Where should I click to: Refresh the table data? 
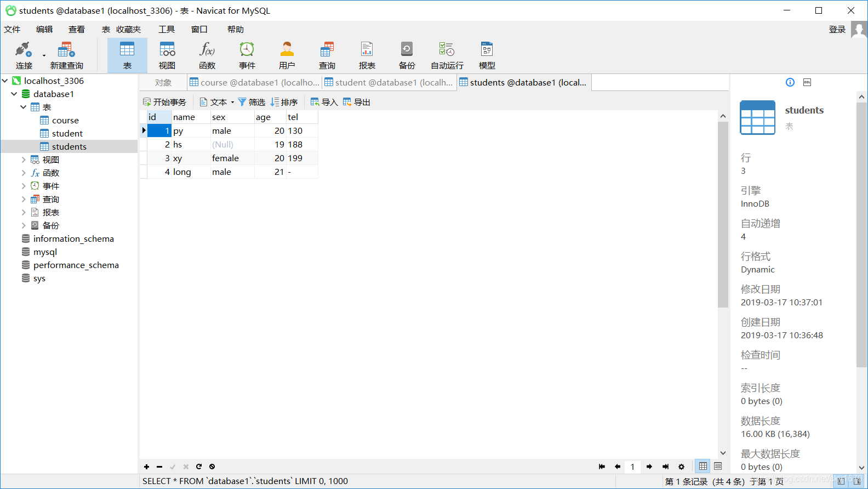(199, 467)
